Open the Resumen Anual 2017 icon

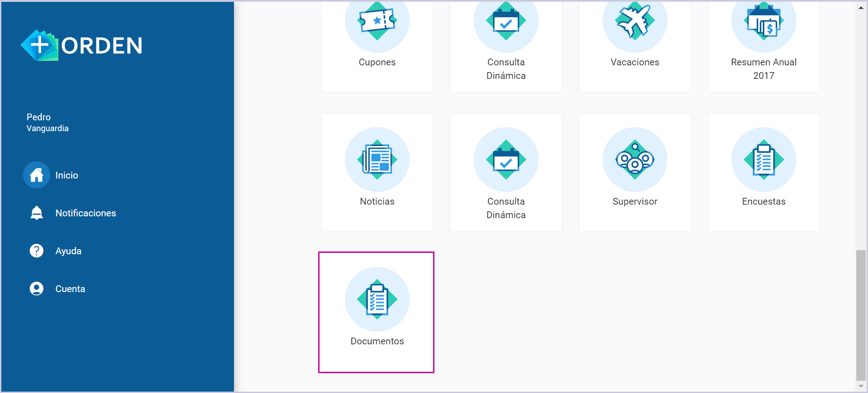pyautogui.click(x=763, y=23)
